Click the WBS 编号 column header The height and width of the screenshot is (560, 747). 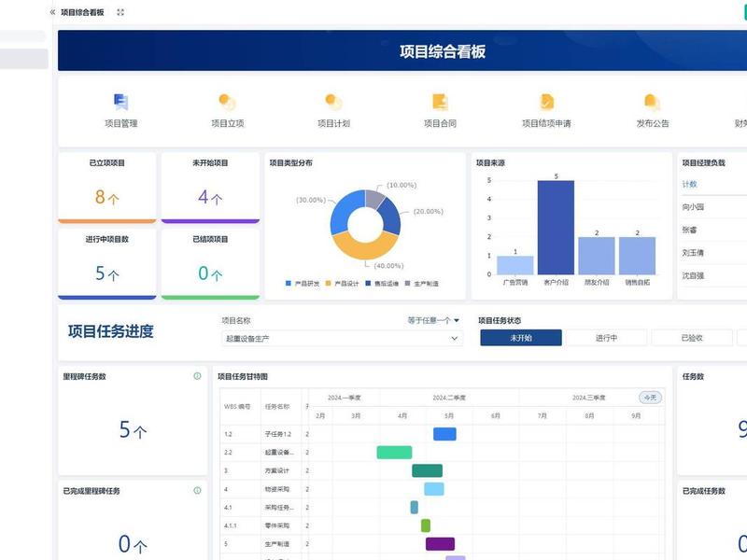tap(237, 407)
